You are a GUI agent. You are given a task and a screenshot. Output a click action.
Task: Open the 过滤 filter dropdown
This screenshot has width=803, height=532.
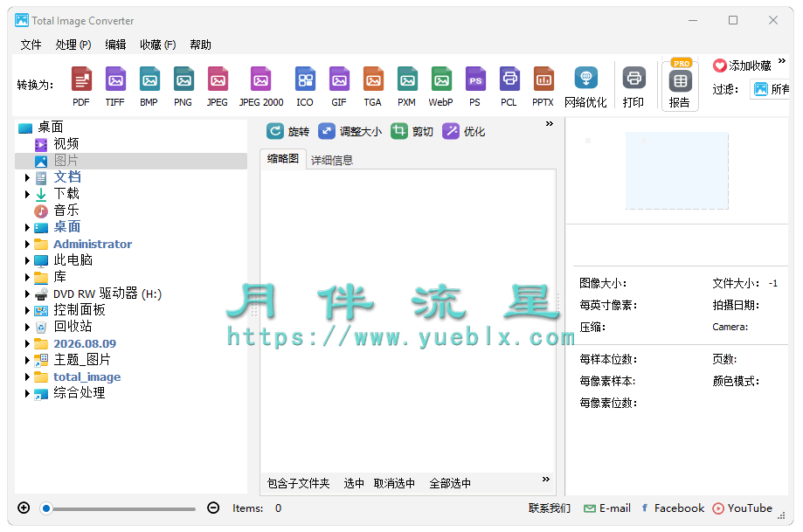tap(770, 89)
